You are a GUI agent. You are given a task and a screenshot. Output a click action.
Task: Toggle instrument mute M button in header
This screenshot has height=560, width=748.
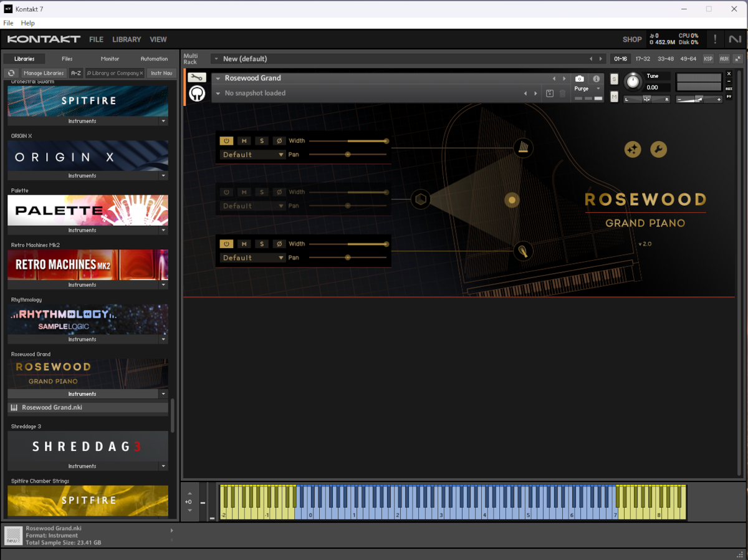pos(614,97)
